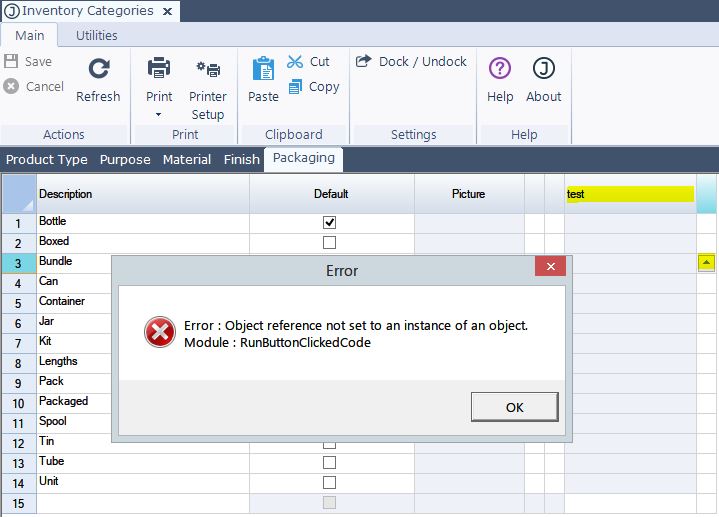The width and height of the screenshot is (719, 517).
Task: Click the Printer Setup icon
Action: coord(208,69)
